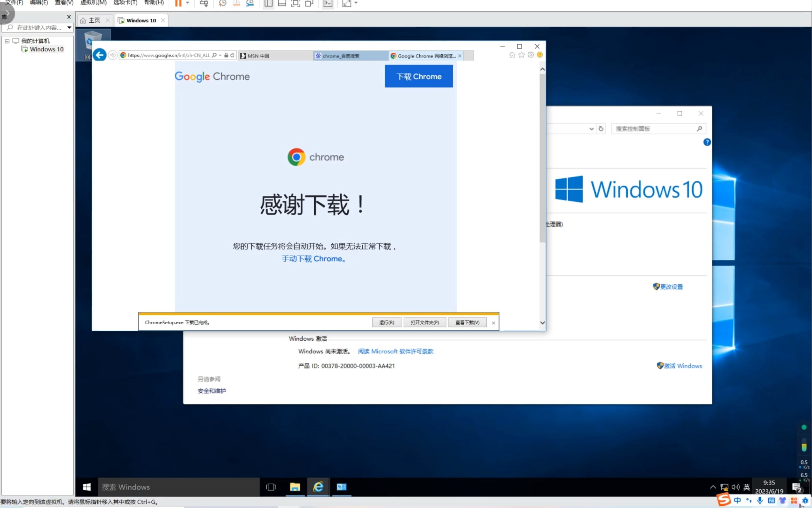Click the VMware pause virtual machine icon
This screenshot has width=812, height=508.
pyautogui.click(x=178, y=3)
